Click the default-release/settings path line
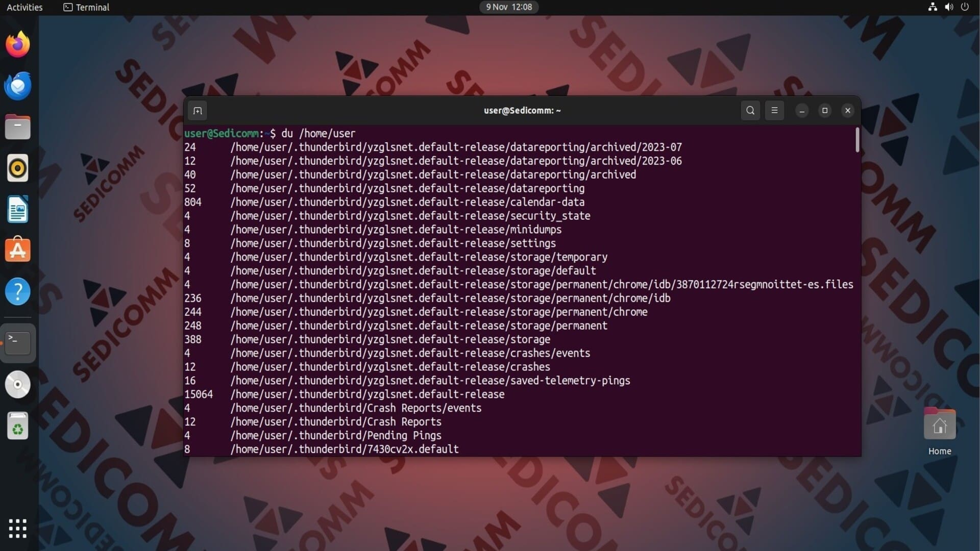The width and height of the screenshot is (980, 551). click(393, 244)
